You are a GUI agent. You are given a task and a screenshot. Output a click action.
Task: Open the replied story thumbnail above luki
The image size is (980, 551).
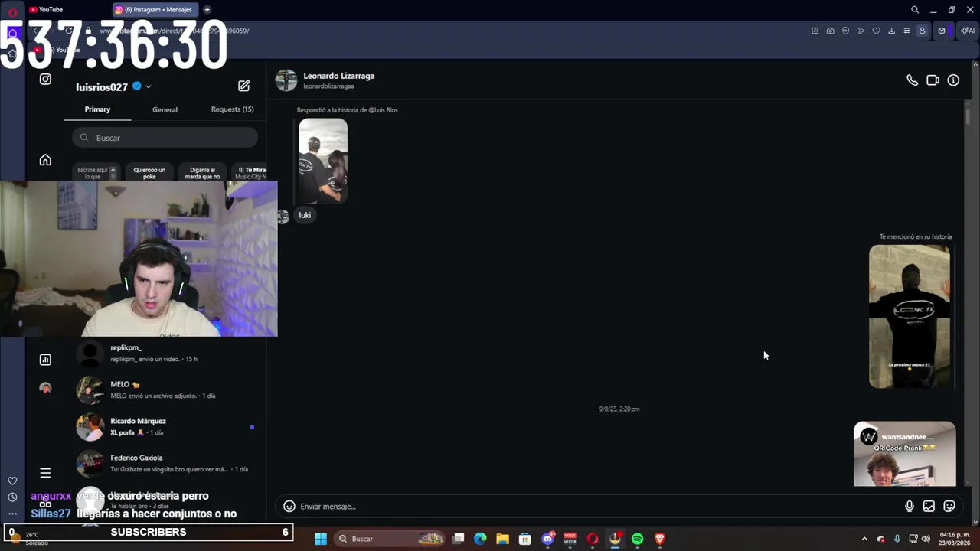pyautogui.click(x=323, y=161)
